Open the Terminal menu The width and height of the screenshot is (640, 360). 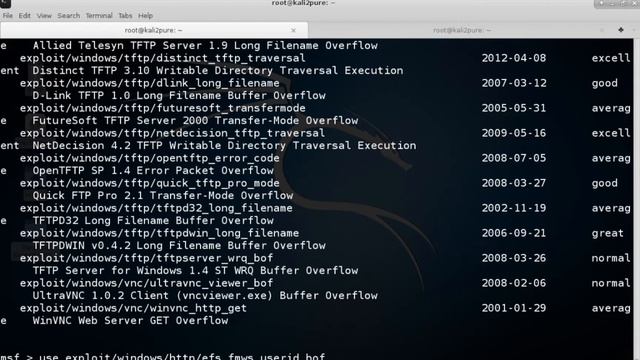[99, 16]
